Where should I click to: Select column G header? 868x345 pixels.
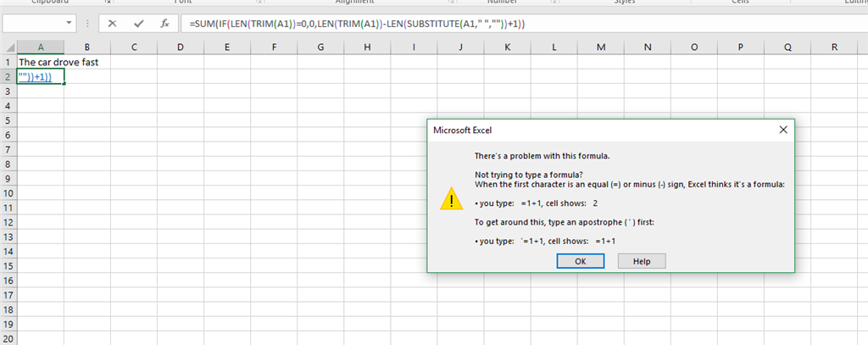pyautogui.click(x=320, y=47)
